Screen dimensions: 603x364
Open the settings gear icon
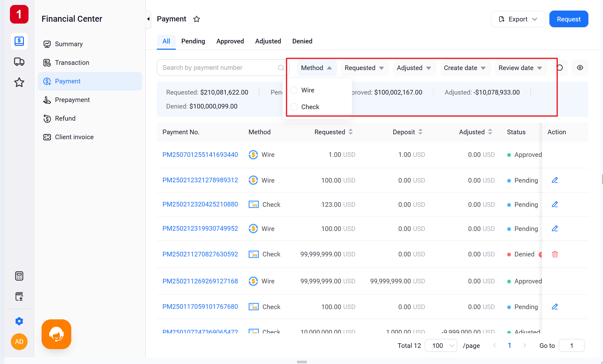(19, 321)
